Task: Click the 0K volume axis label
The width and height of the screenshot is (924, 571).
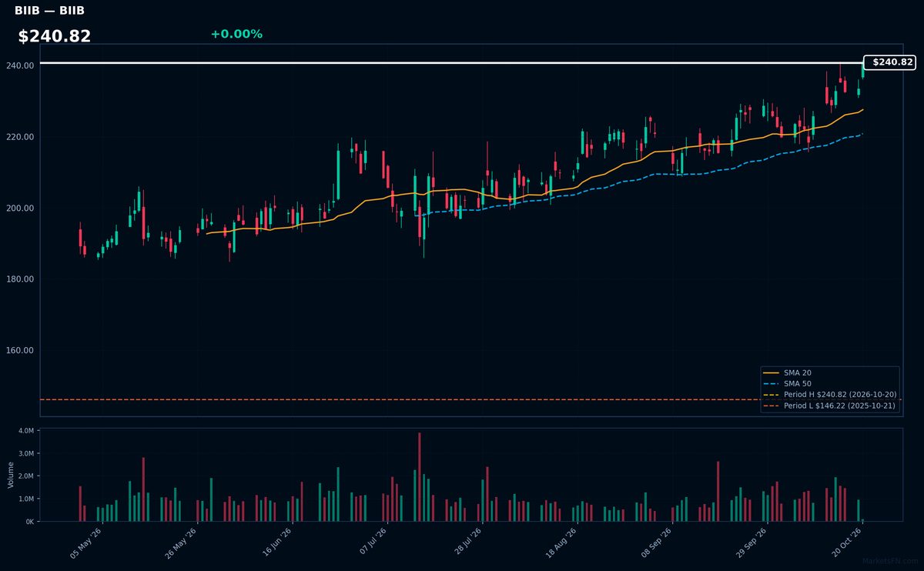Action: click(29, 522)
